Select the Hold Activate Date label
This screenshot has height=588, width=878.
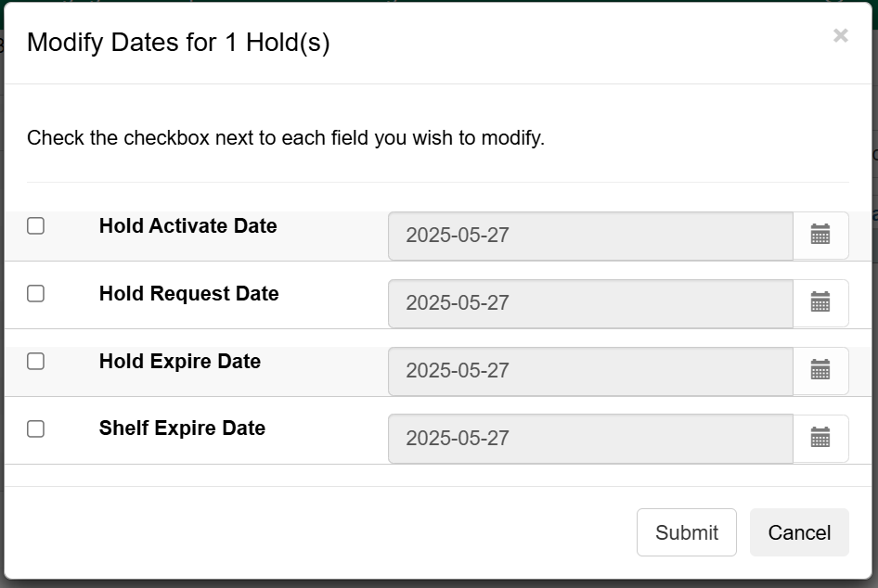tap(187, 225)
